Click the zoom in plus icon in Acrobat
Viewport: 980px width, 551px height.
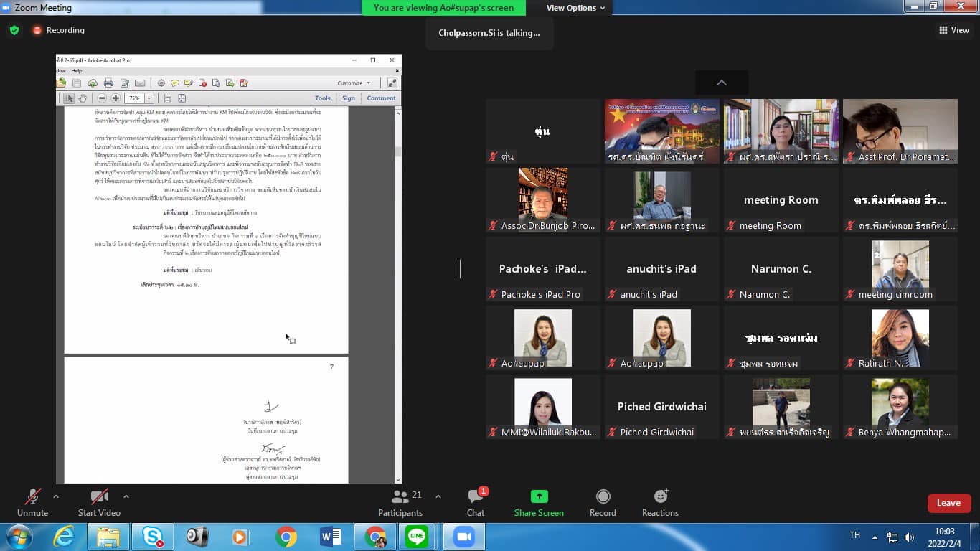pyautogui.click(x=116, y=98)
